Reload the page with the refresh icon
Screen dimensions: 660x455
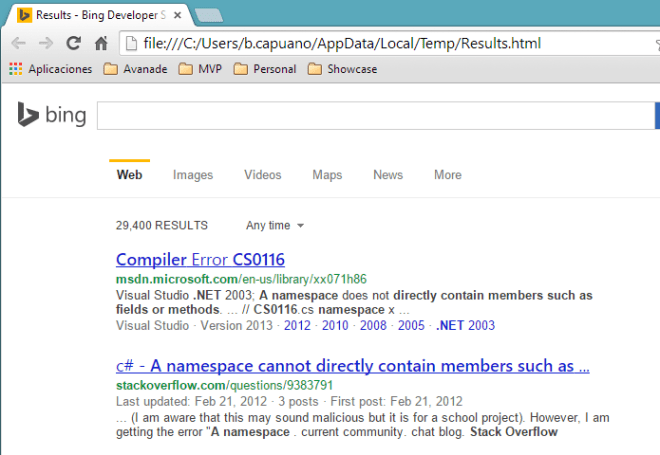pos(73,43)
